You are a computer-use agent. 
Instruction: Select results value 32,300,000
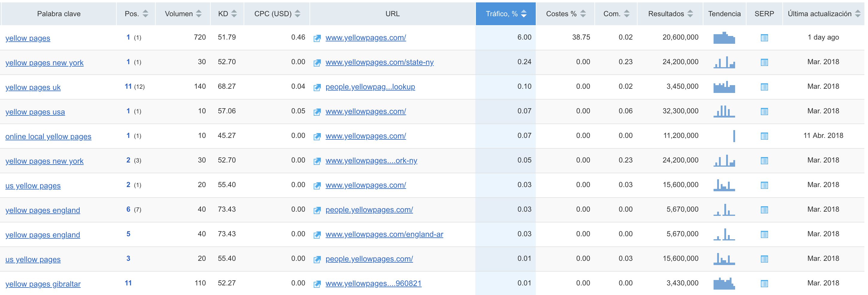(x=680, y=111)
